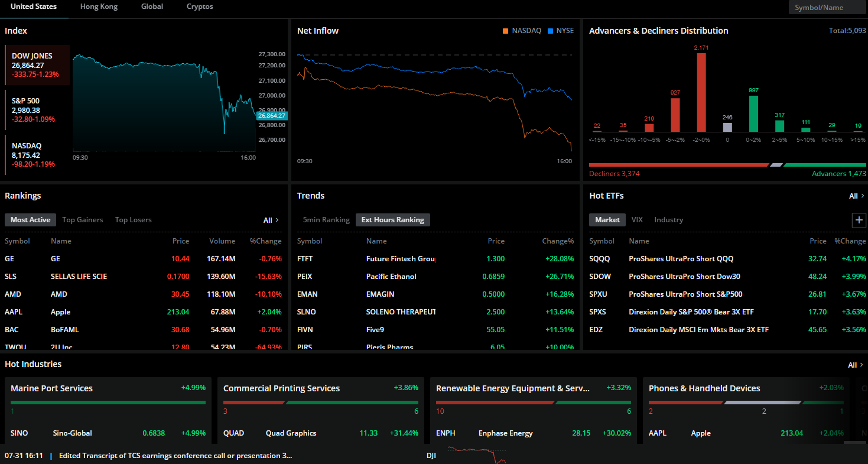
Task: Toggle the Top Gainers ranking view
Action: tap(83, 220)
